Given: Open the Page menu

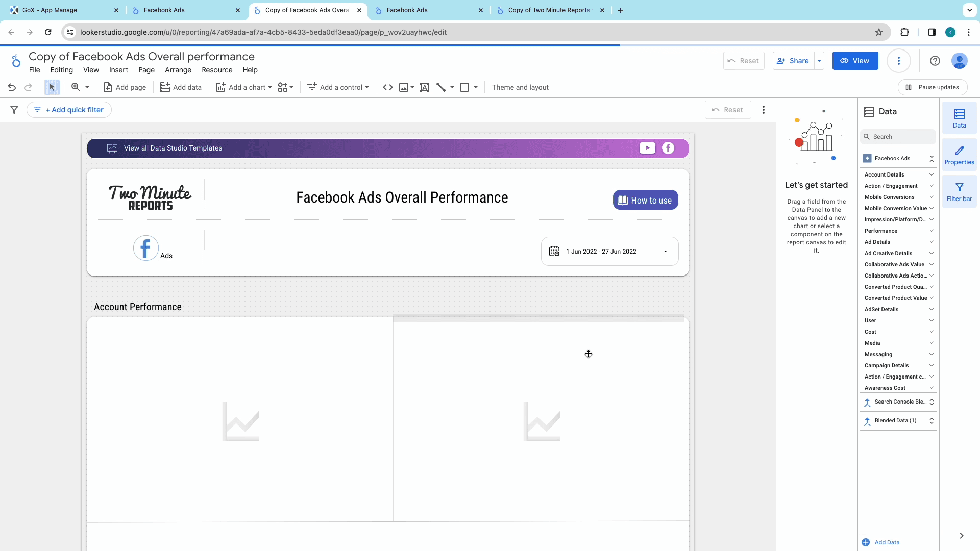Looking at the screenshot, I should click(x=146, y=70).
